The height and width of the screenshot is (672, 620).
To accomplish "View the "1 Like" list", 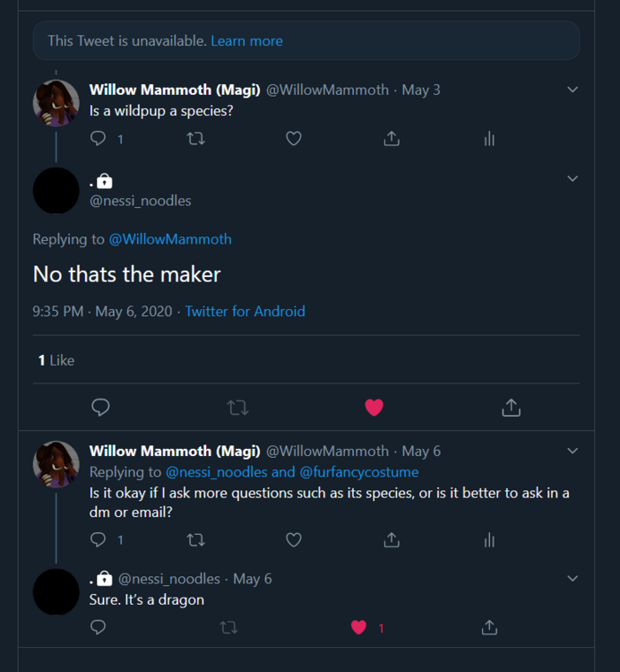I will click(56, 360).
